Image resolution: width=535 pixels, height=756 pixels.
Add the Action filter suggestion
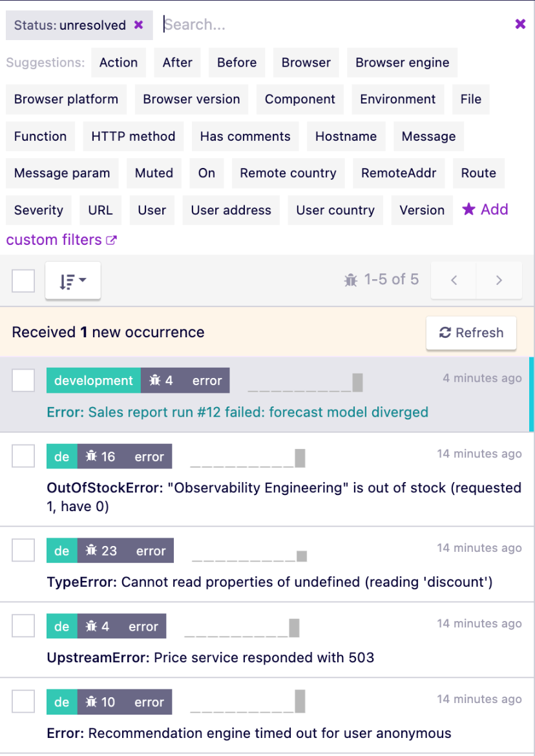[x=119, y=63]
